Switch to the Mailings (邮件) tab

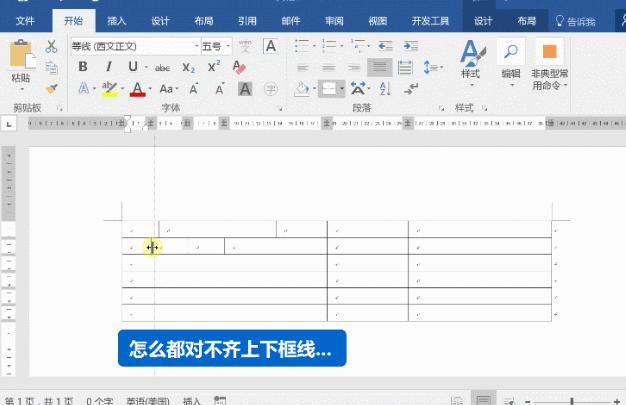point(291,21)
